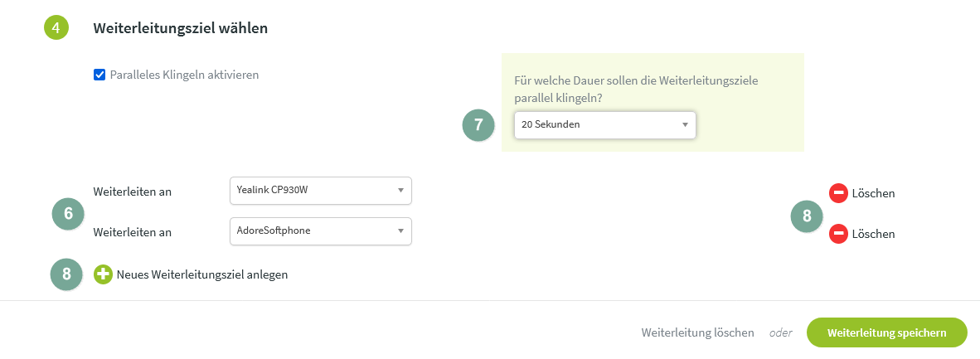
Task: Open the 20 Sekunden duration dropdown
Action: [604, 124]
